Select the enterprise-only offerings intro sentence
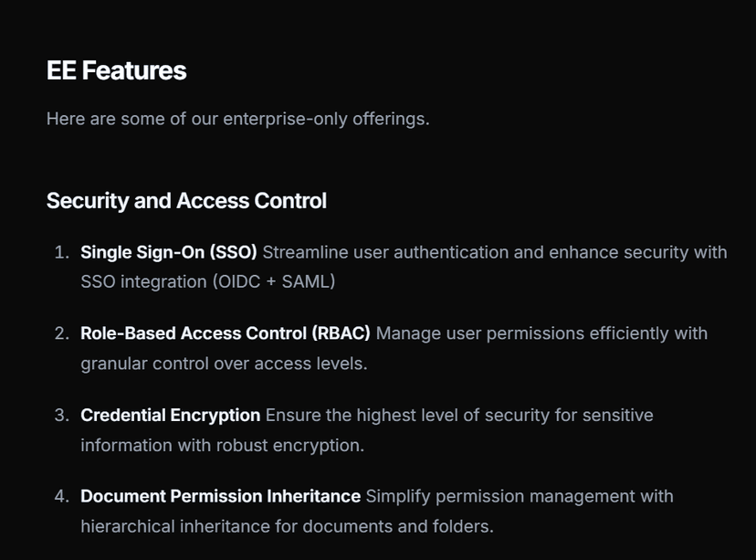The width and height of the screenshot is (756, 560). pos(237,119)
